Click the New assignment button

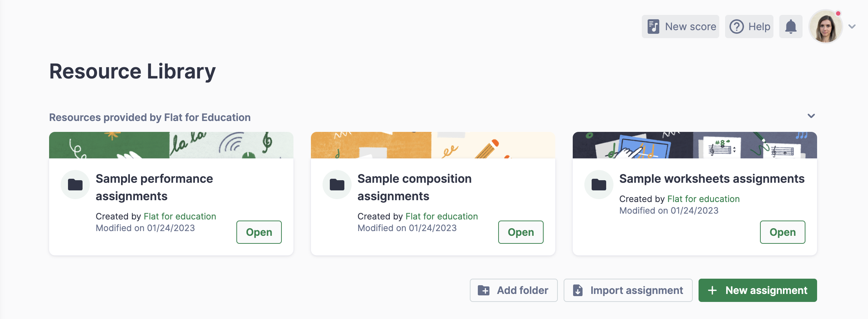pos(757,290)
